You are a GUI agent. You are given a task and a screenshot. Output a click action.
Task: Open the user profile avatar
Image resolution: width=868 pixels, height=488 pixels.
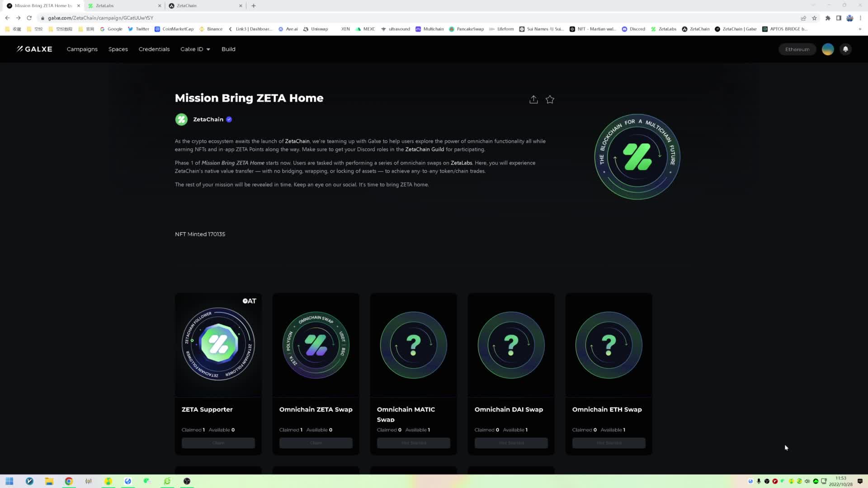click(x=828, y=49)
